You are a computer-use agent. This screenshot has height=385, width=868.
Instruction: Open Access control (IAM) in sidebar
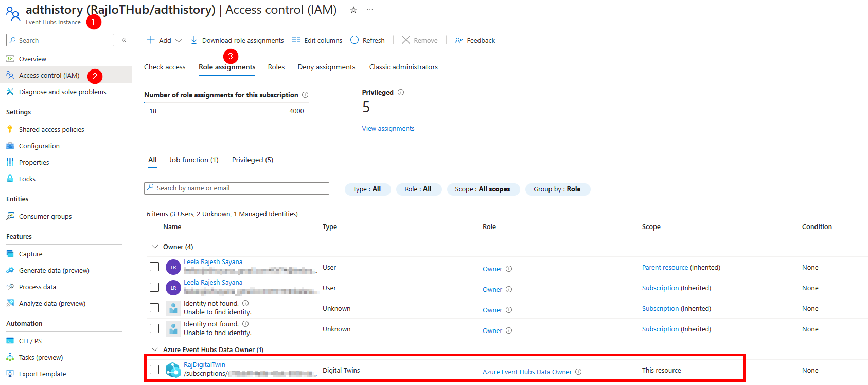[x=66, y=75]
